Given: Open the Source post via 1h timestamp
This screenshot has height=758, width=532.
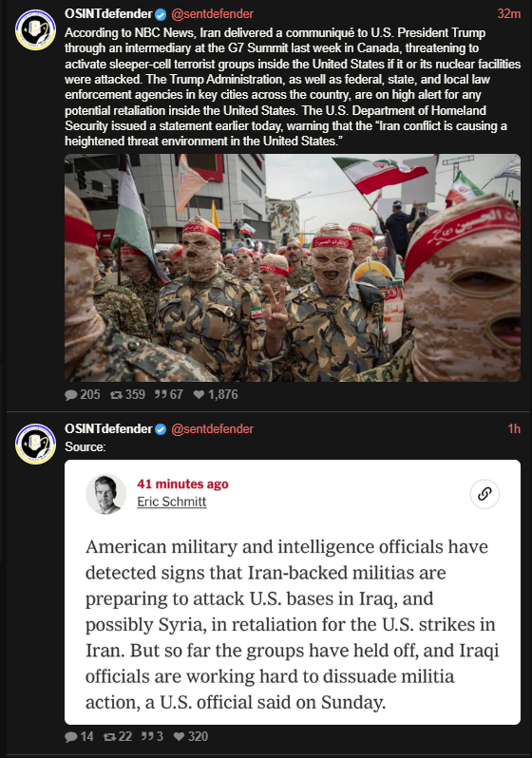Looking at the screenshot, I should (514, 428).
